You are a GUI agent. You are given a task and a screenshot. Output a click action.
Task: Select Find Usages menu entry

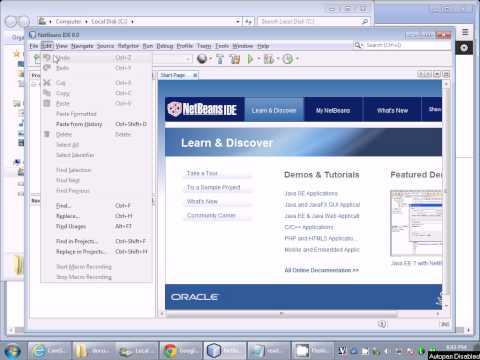(x=96, y=226)
